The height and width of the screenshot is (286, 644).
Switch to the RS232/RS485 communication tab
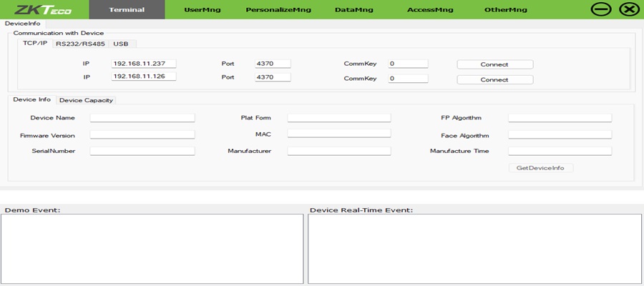point(79,44)
